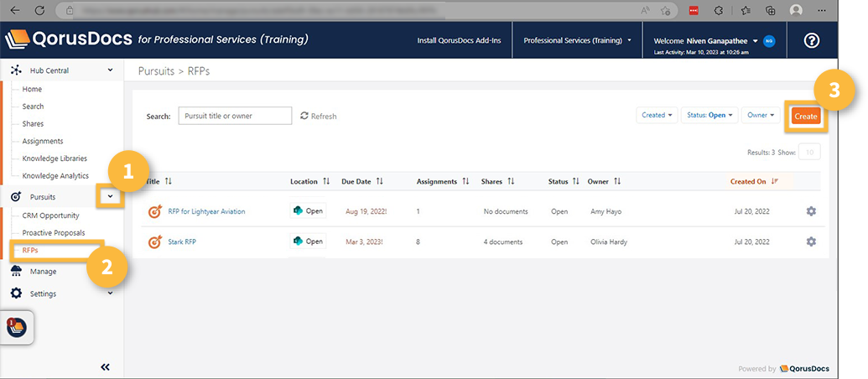This screenshot has height=379, width=868.
Task: Click the '4 documents' shares cell
Action: pyautogui.click(x=502, y=241)
